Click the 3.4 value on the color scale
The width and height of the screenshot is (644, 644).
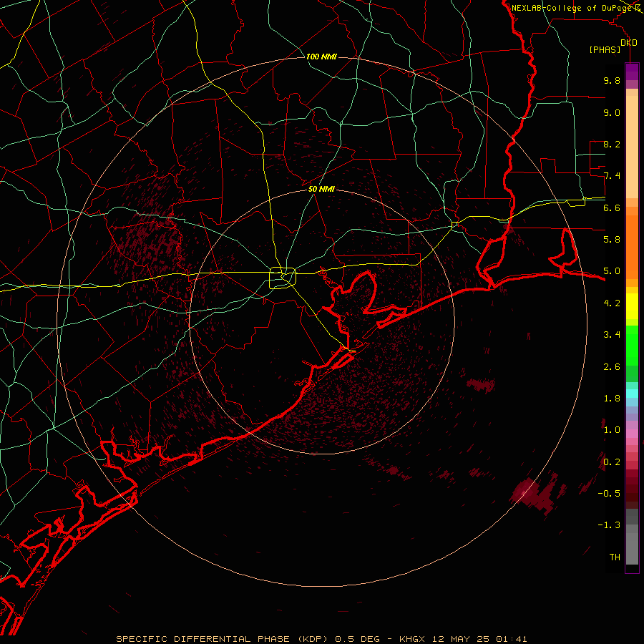612,335
